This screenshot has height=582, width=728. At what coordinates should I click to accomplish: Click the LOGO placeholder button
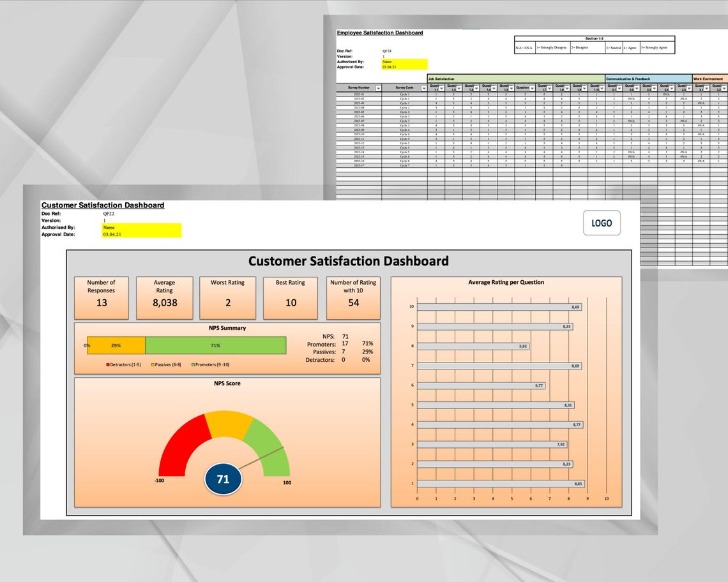click(x=601, y=223)
